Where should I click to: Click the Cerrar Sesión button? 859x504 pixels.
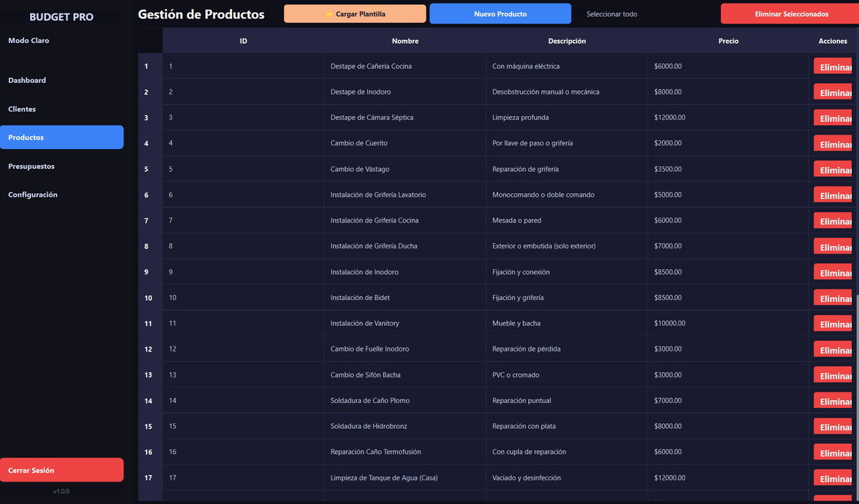coord(62,470)
